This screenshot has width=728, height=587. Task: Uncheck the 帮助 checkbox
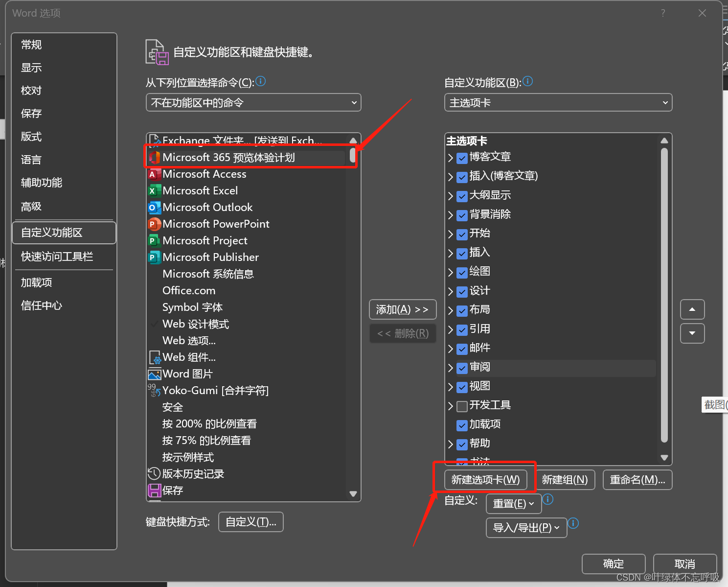click(x=462, y=445)
